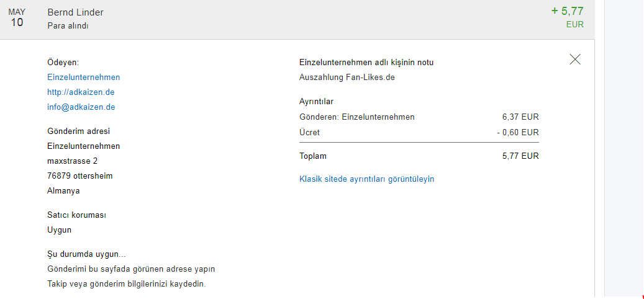Click the info@adkaizen.de email link
The height and width of the screenshot is (299, 644).
81,107
